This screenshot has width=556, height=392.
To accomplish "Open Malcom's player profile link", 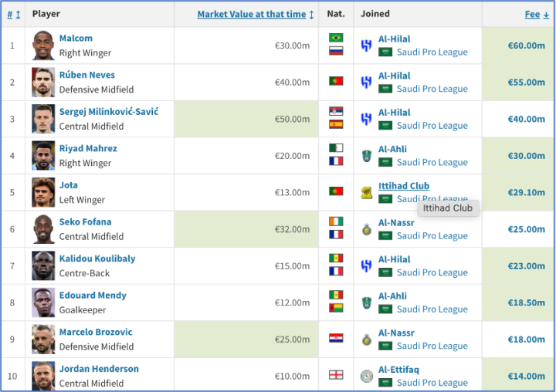I will (76, 39).
